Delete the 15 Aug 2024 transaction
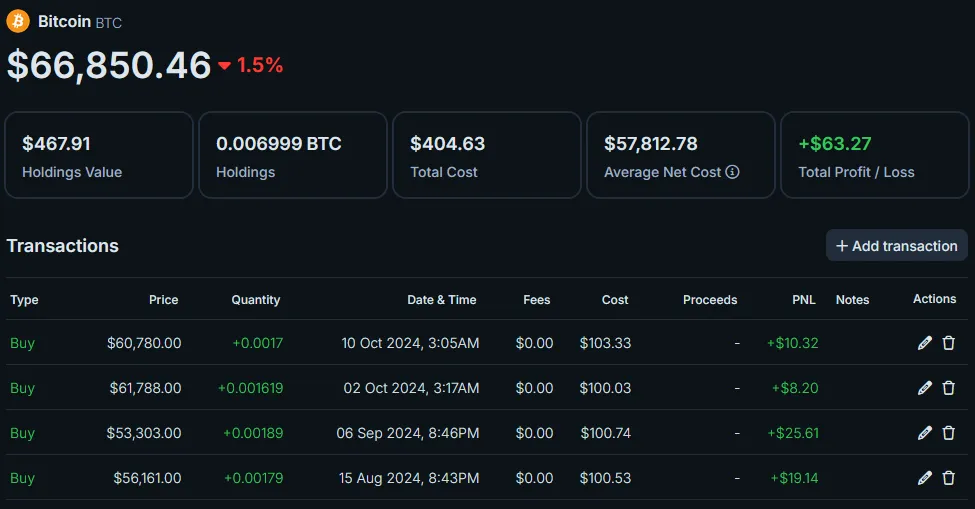The image size is (975, 509). tap(948, 478)
